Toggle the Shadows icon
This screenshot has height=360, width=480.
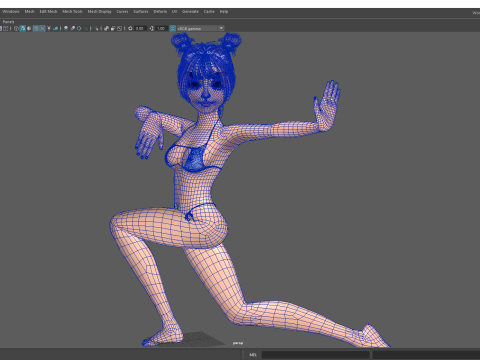click(56, 29)
